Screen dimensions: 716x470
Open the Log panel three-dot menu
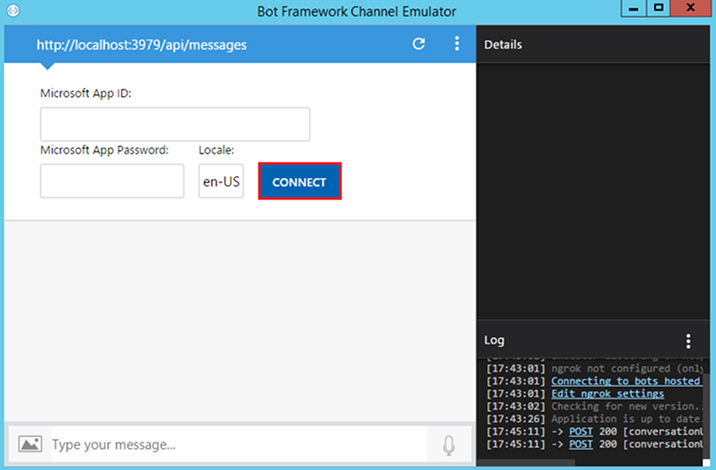click(x=688, y=341)
